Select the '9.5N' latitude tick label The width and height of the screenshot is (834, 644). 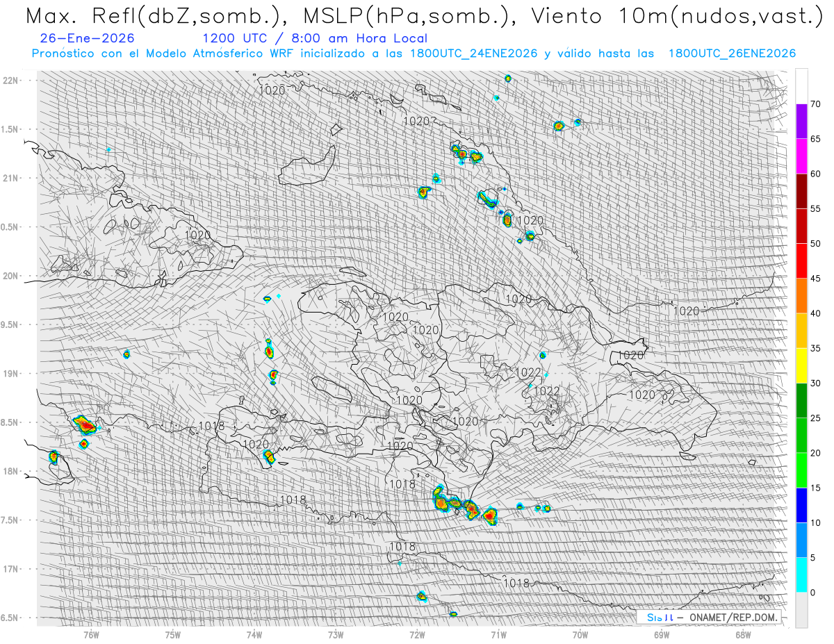[x=10, y=324]
